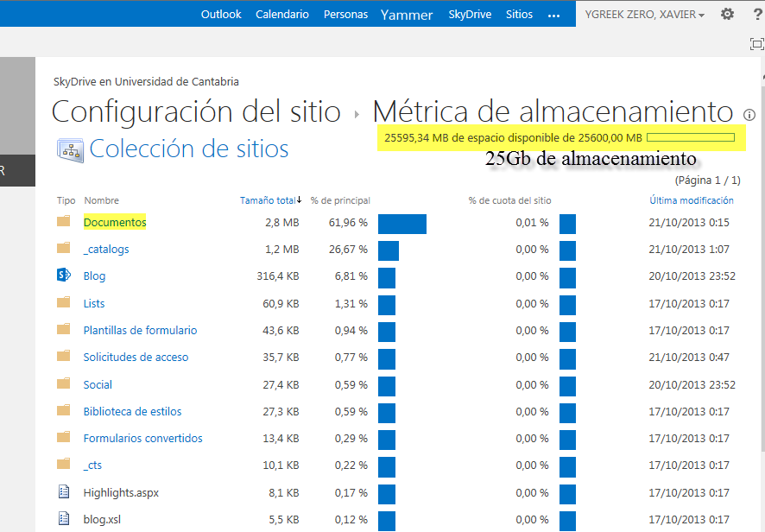Click the blog.xsl file icon
This screenshot has height=532, width=765.
click(64, 518)
